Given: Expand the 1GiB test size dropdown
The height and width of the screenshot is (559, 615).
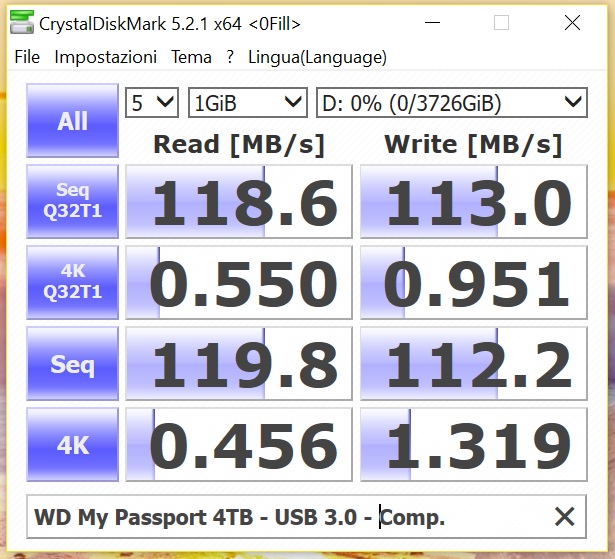Looking at the screenshot, I should pyautogui.click(x=248, y=103).
